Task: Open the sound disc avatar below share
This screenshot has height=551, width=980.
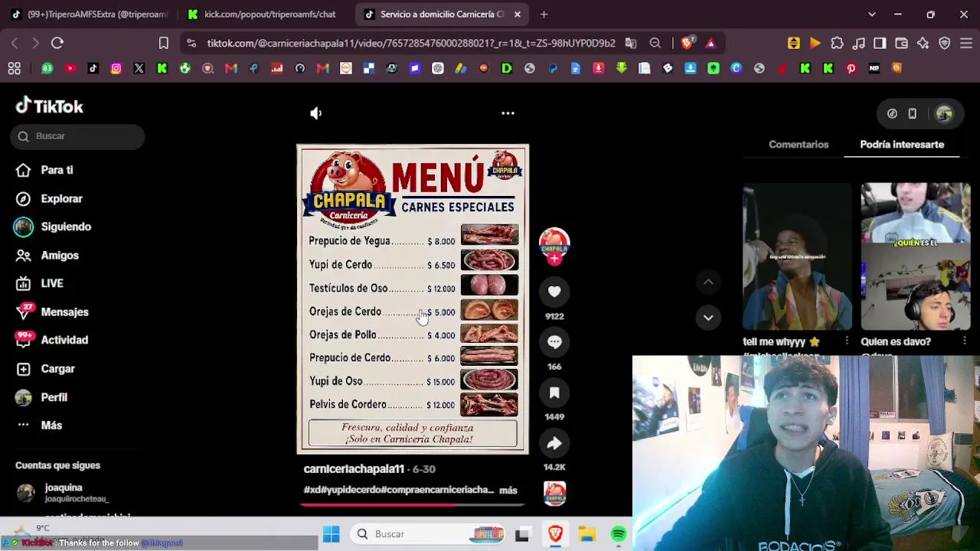Action: pyautogui.click(x=554, y=494)
